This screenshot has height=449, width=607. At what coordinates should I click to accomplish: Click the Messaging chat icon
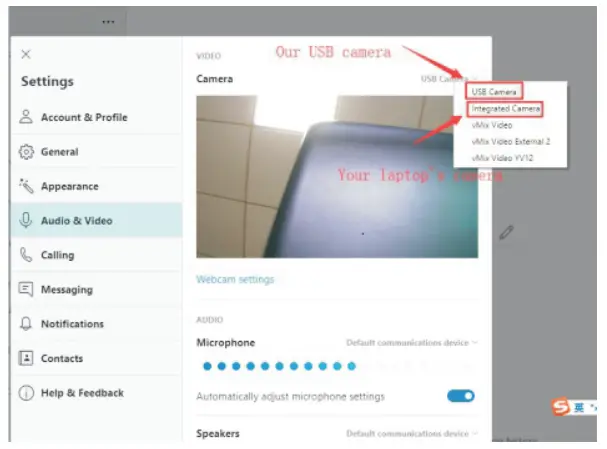[26, 289]
